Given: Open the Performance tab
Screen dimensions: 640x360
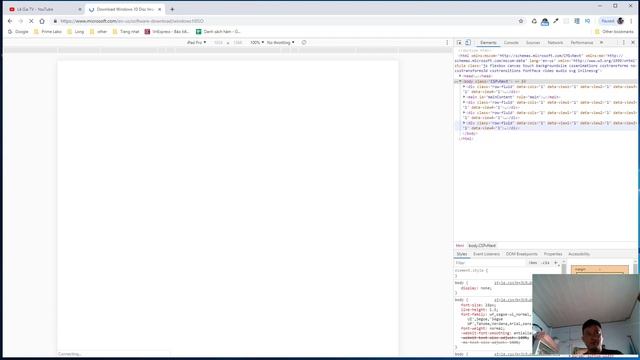Looking at the screenshot, I should click(x=582, y=42).
